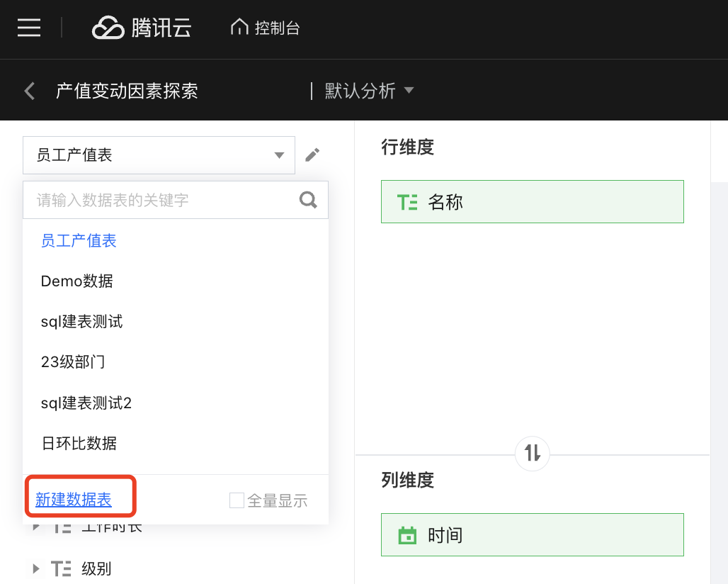Select sql建表测试2 from the list
This screenshot has width=728, height=584.
(86, 403)
